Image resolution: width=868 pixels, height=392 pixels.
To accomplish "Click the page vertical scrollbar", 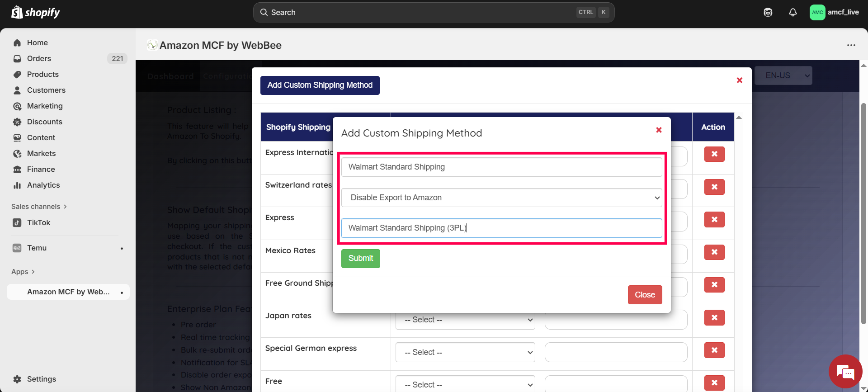I will 863,213.
